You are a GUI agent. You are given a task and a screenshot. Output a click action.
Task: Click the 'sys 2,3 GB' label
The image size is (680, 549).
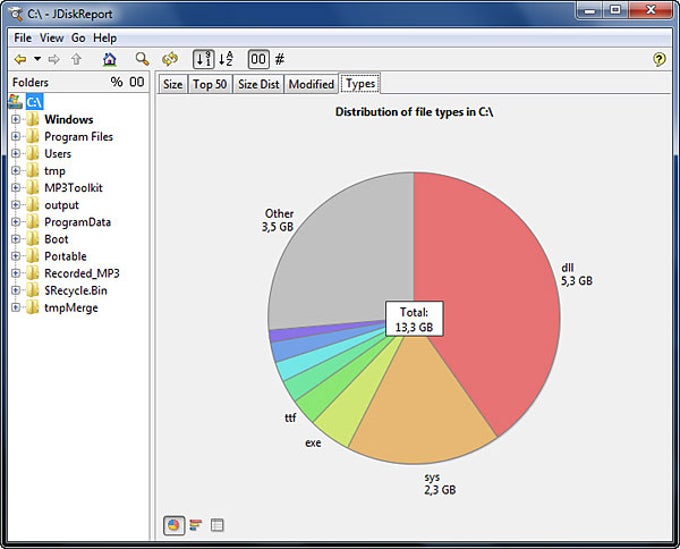[440, 484]
